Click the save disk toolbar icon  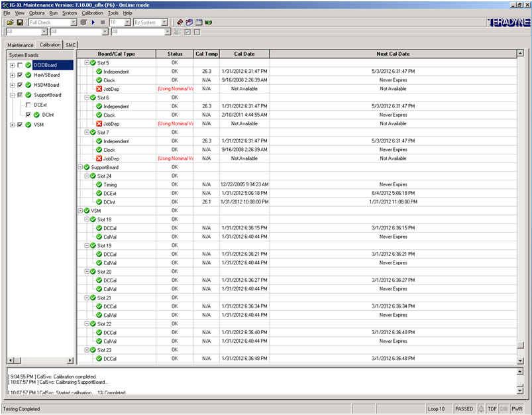coord(20,23)
